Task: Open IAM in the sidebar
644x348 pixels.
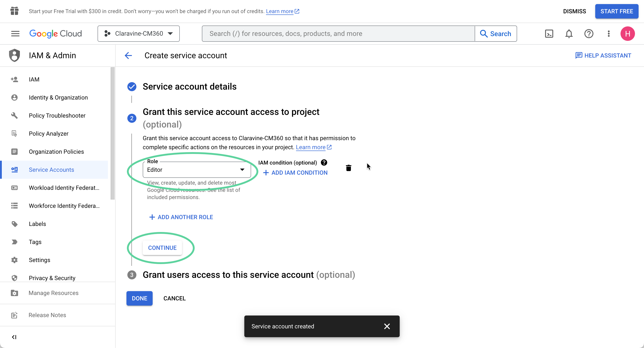Action: pos(54,79)
